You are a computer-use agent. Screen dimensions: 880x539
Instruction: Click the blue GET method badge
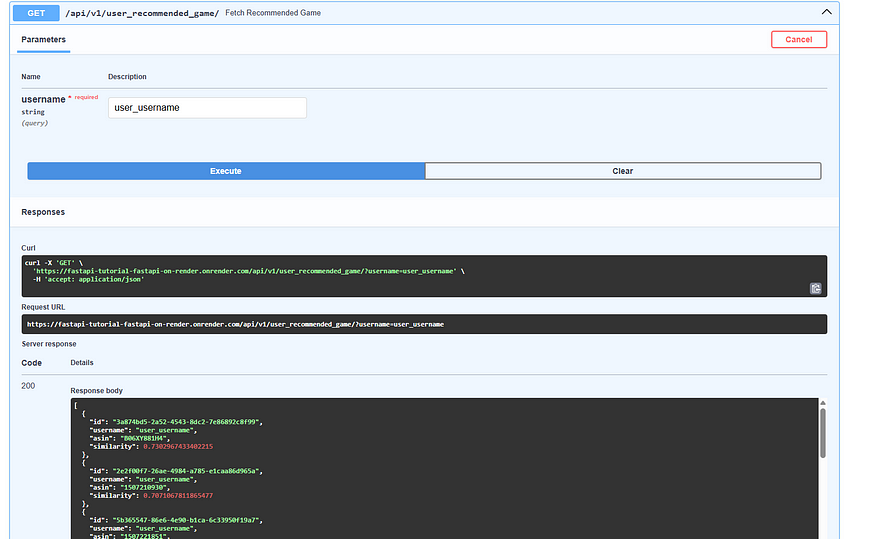(x=37, y=12)
